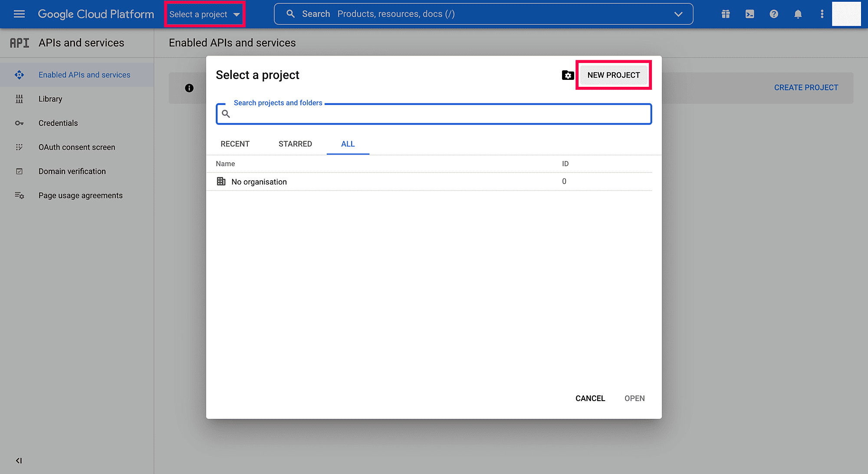Select the No organisation row
Screen dimensions: 868x474
click(x=259, y=182)
